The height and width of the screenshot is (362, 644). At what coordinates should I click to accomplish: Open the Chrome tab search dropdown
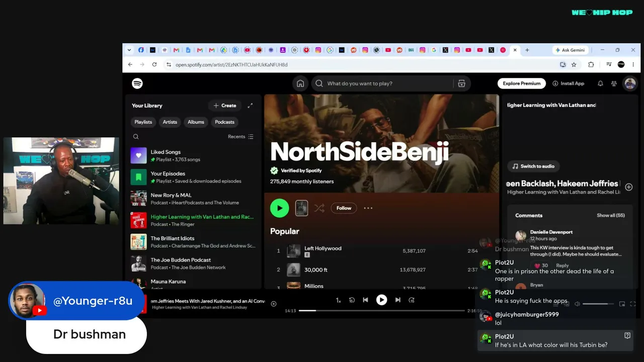129,50
